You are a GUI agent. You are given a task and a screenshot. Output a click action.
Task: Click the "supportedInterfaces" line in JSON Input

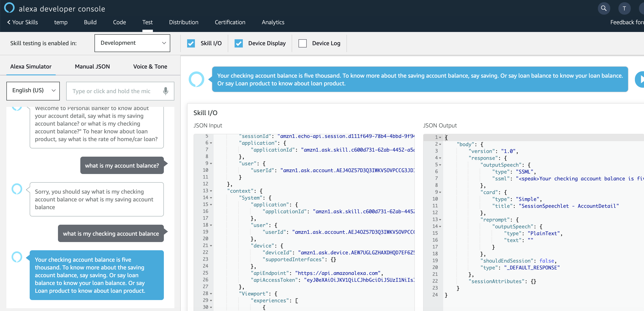[299, 259]
